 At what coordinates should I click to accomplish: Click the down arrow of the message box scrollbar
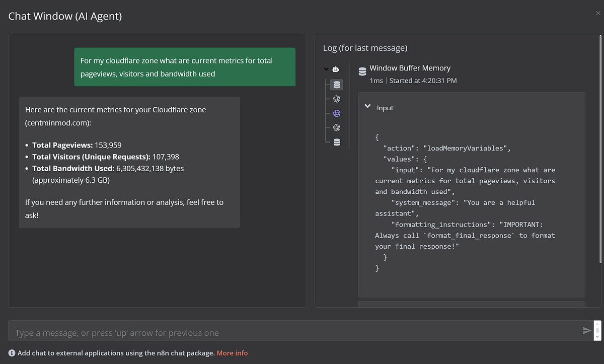pos(597,337)
